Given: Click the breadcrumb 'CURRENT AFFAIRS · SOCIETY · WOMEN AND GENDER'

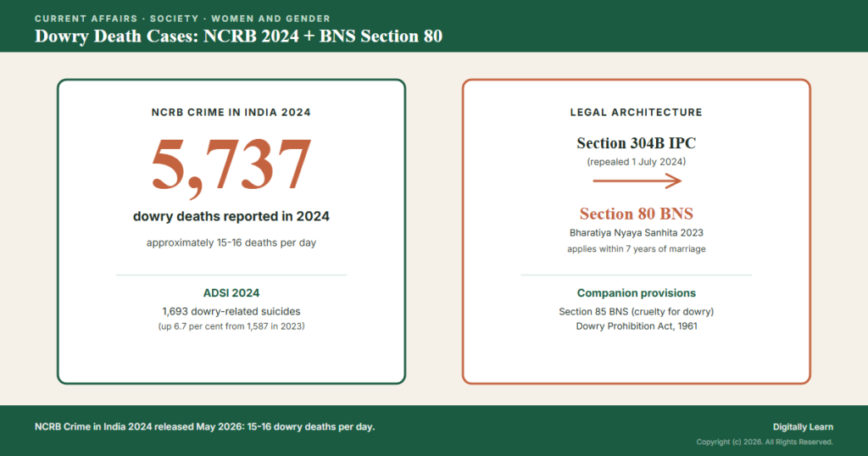Looking at the screenshot, I should [x=183, y=19].
